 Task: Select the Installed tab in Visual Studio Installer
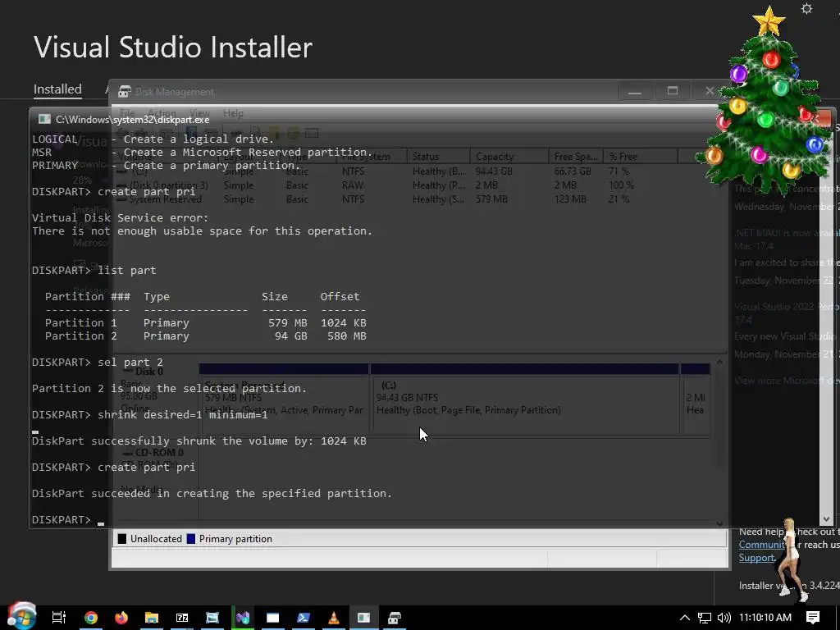[57, 89]
